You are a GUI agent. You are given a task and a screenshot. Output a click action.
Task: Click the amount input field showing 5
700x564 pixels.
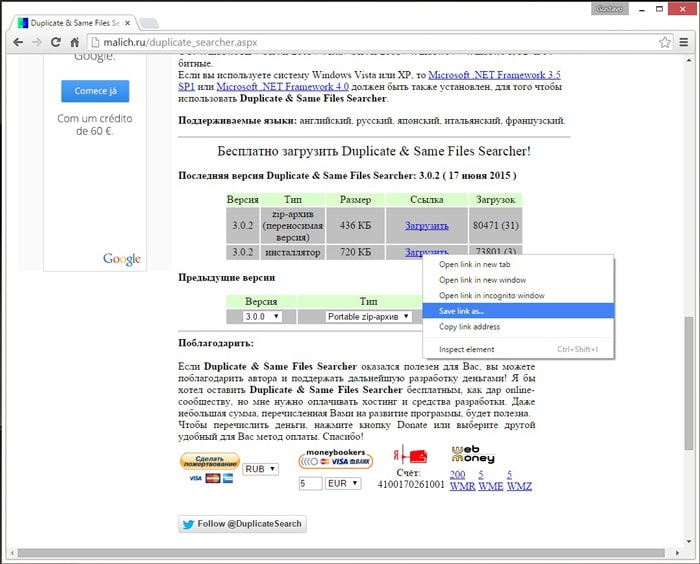click(x=311, y=484)
